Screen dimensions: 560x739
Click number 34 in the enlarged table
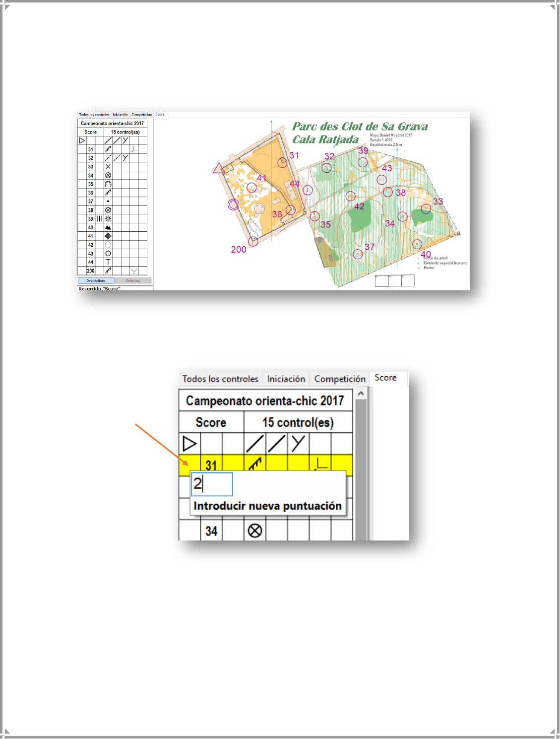(x=211, y=531)
